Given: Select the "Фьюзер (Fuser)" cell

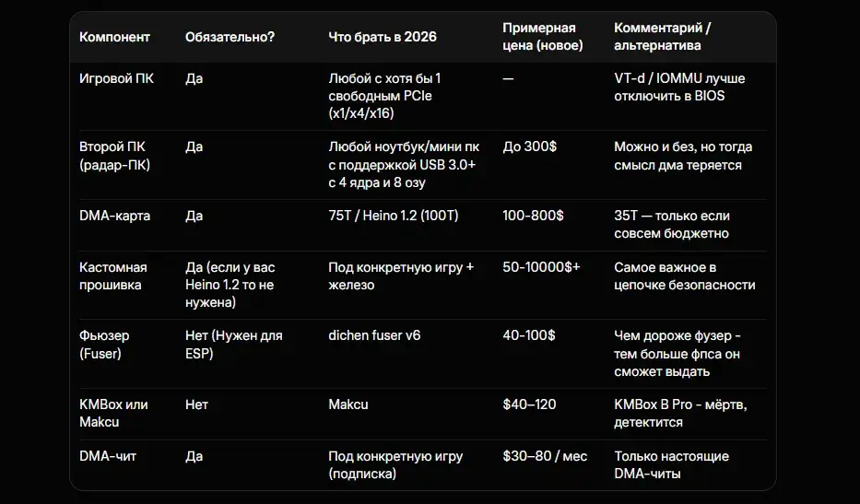Looking at the screenshot, I should [x=104, y=344].
